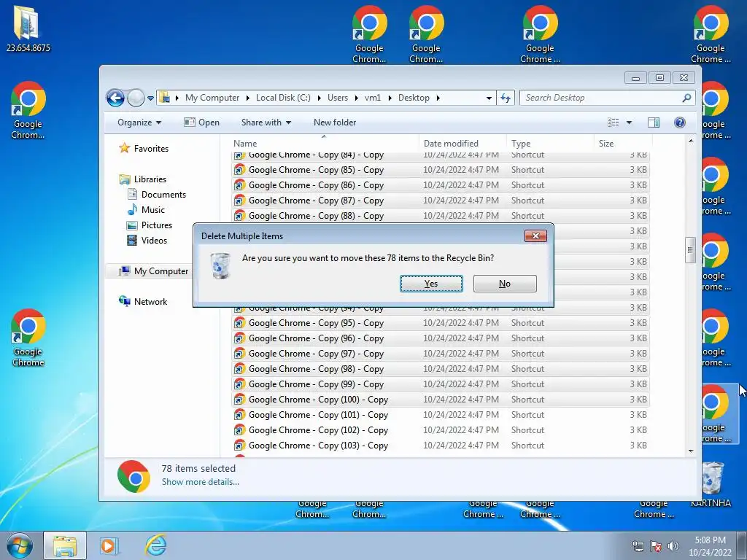
Task: Open Explorer help via question mark
Action: [680, 122]
